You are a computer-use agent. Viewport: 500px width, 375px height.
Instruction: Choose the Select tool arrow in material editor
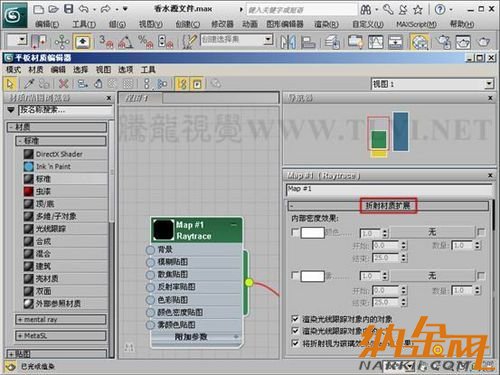coord(10,84)
